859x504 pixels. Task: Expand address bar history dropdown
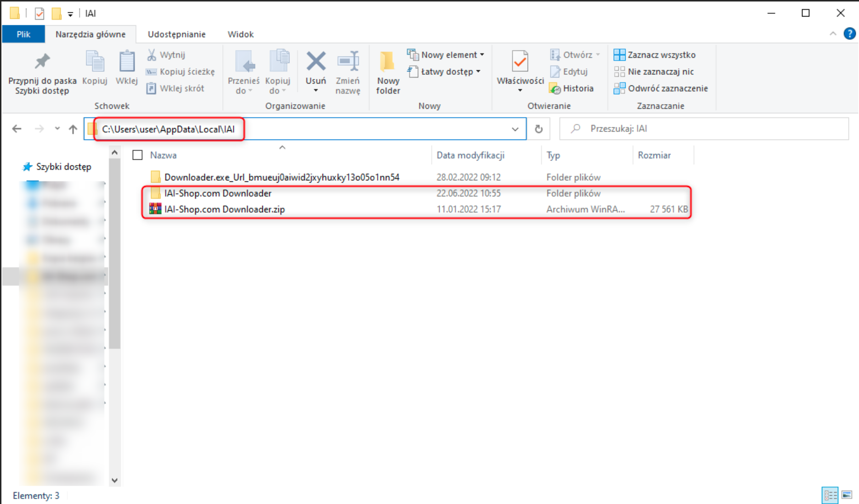point(515,129)
